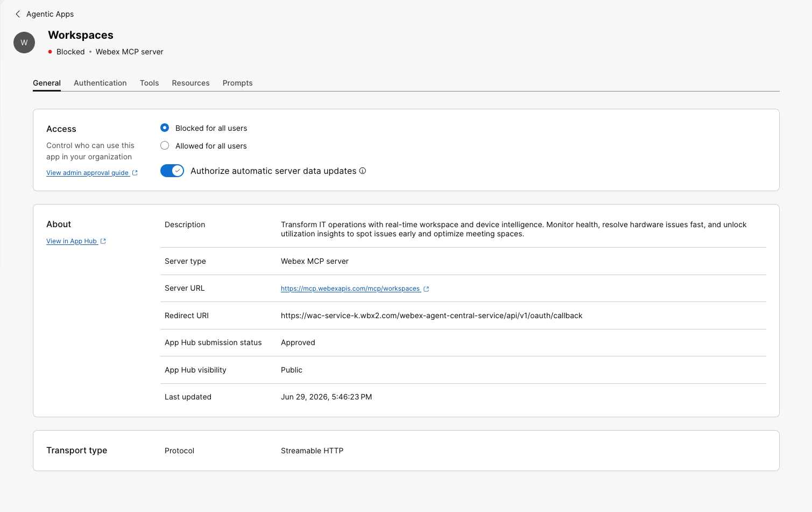Click the Redirect URI label

(187, 315)
